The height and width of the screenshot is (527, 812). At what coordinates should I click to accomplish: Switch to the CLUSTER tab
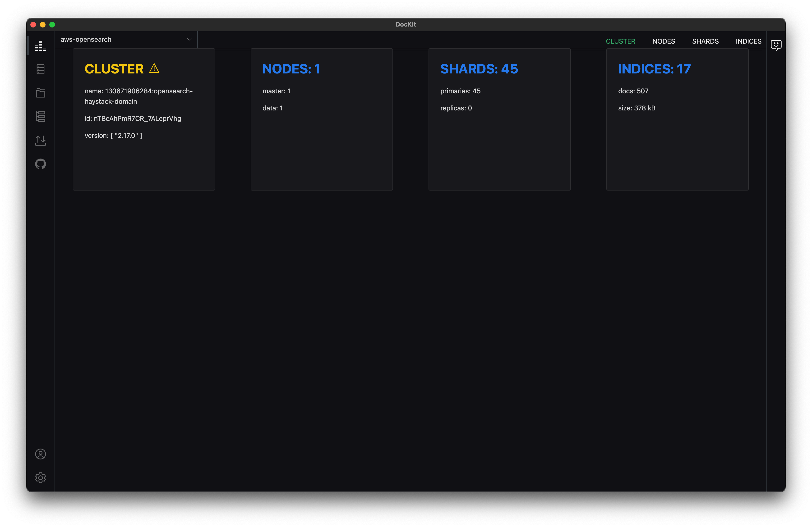pos(620,41)
